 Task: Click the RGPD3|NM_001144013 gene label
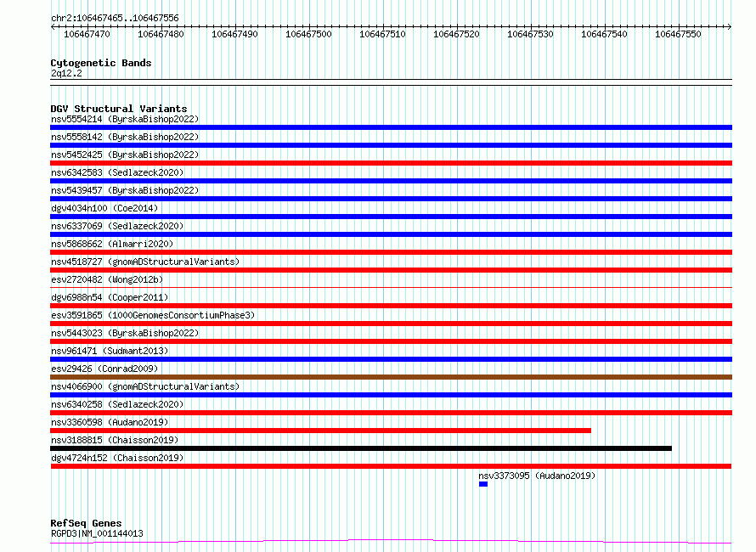97,533
